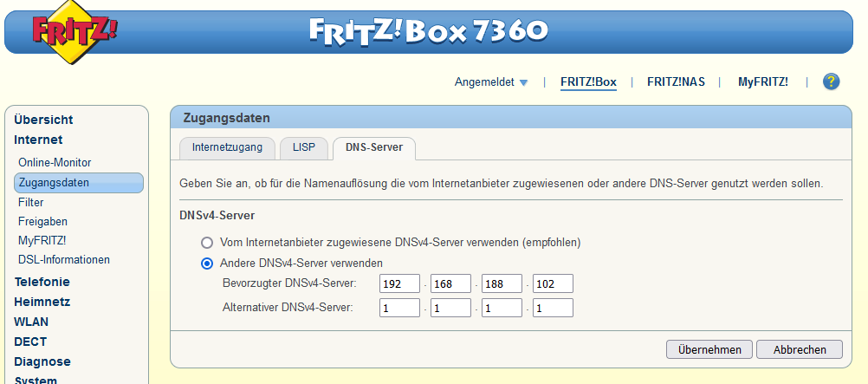This screenshot has height=384, width=868.
Task: Switch to the LISP tab
Action: 304,148
